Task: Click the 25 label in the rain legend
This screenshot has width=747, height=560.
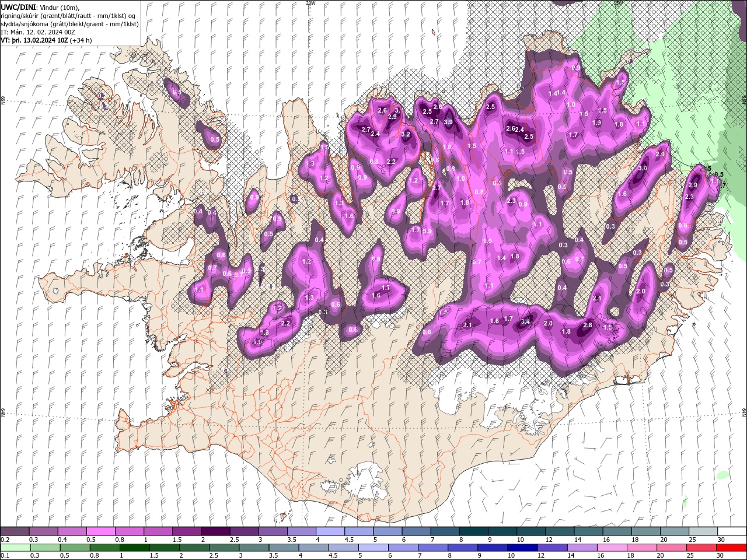Action: [x=690, y=555]
